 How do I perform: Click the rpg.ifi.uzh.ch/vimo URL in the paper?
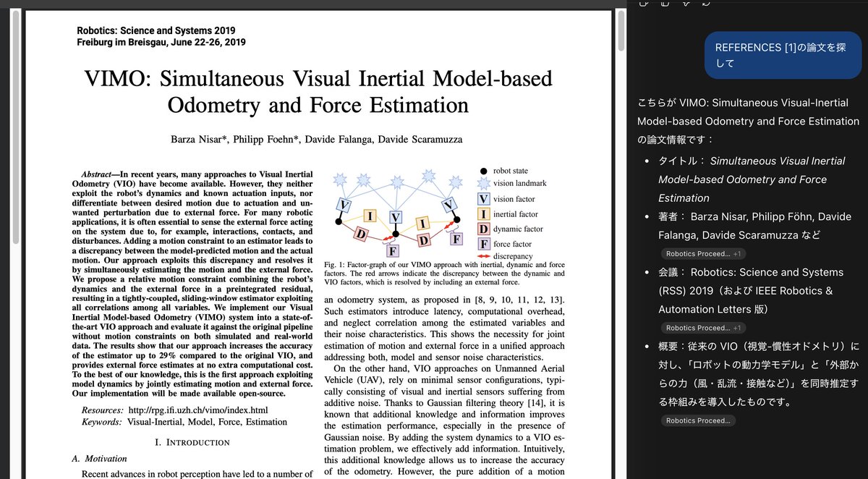coord(197,410)
